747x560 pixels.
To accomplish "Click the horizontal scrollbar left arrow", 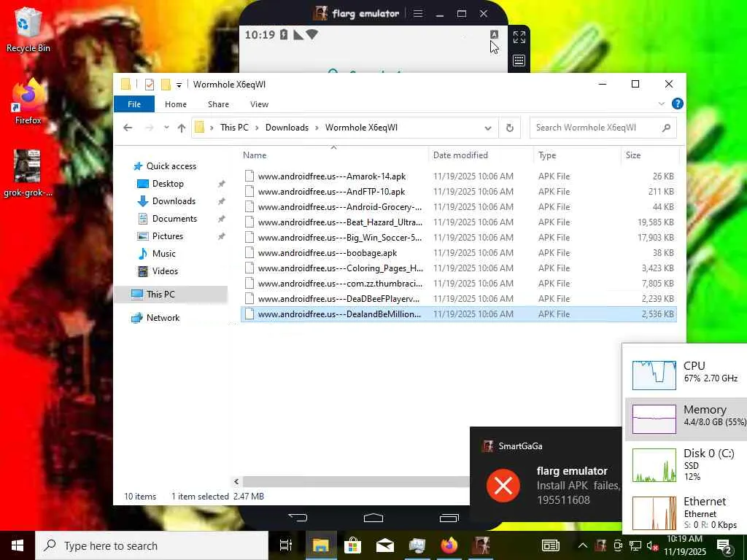I will click(236, 481).
